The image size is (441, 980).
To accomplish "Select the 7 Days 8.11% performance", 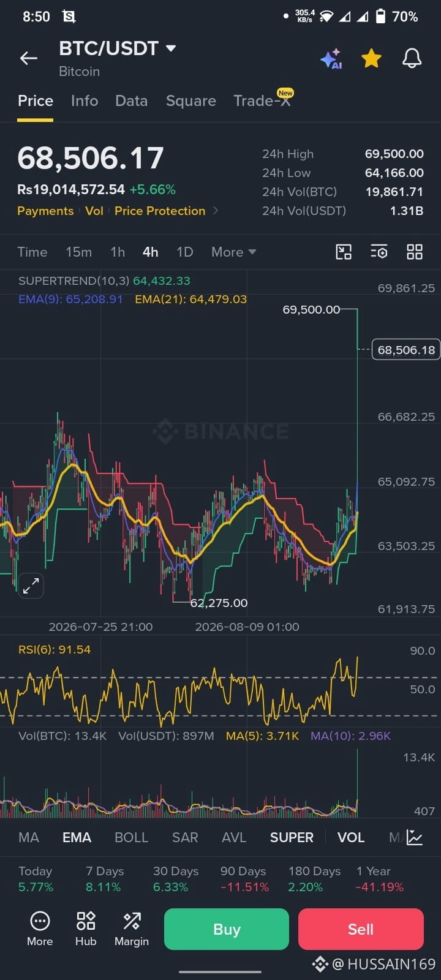I will point(105,879).
